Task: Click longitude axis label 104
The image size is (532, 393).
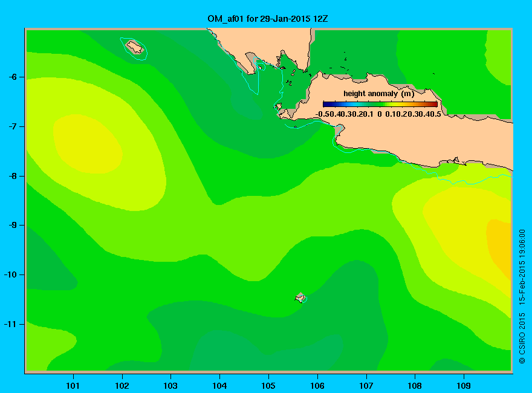Action: pyautogui.click(x=219, y=386)
